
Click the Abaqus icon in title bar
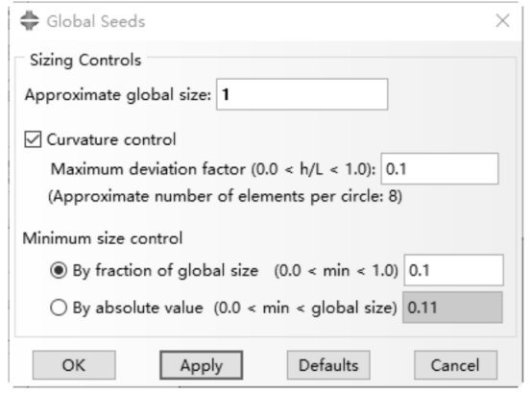pyautogui.click(x=30, y=21)
